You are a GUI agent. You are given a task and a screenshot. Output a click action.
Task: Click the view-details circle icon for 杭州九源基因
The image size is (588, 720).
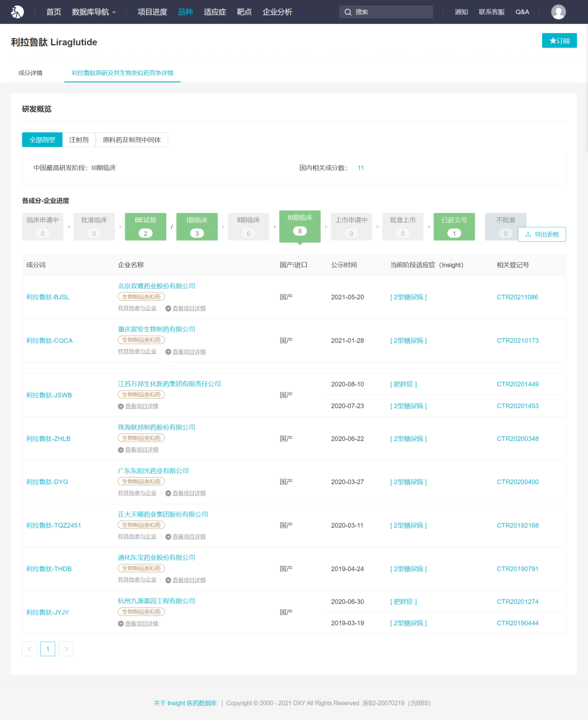[121, 624]
